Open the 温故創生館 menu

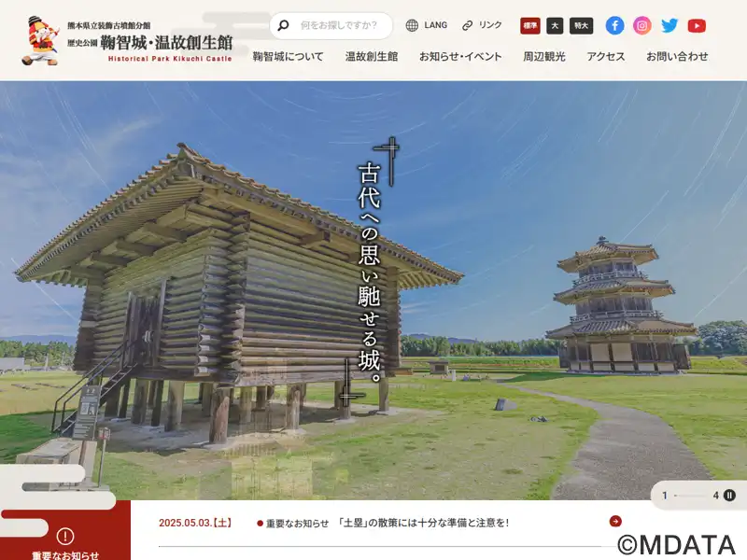tap(372, 57)
